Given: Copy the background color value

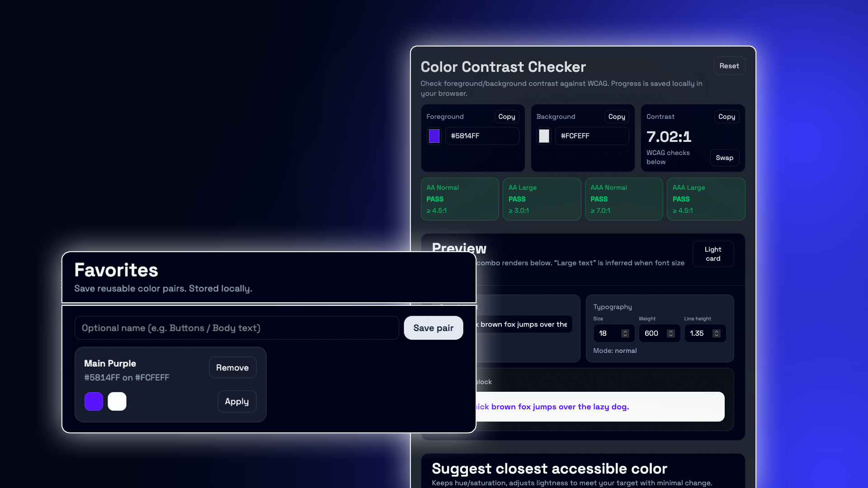Looking at the screenshot, I should 616,117.
